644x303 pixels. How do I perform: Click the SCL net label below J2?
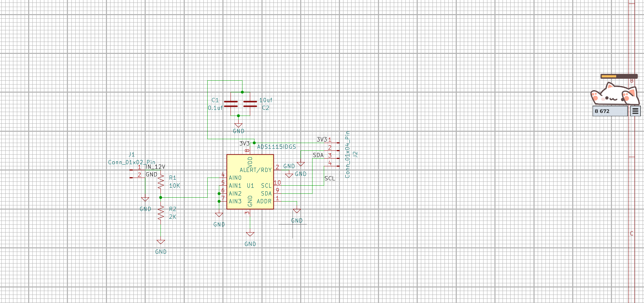pyautogui.click(x=330, y=178)
